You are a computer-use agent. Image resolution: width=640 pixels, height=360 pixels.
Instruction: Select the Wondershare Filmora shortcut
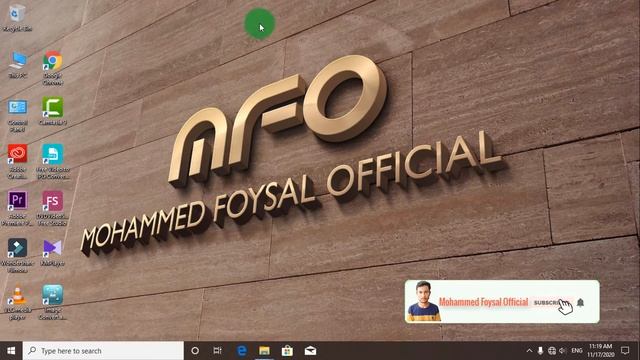point(18,256)
